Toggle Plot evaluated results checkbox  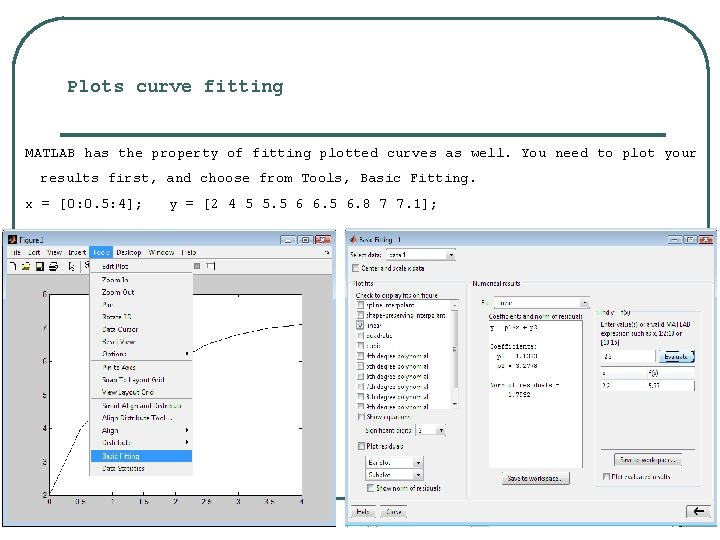(x=606, y=477)
